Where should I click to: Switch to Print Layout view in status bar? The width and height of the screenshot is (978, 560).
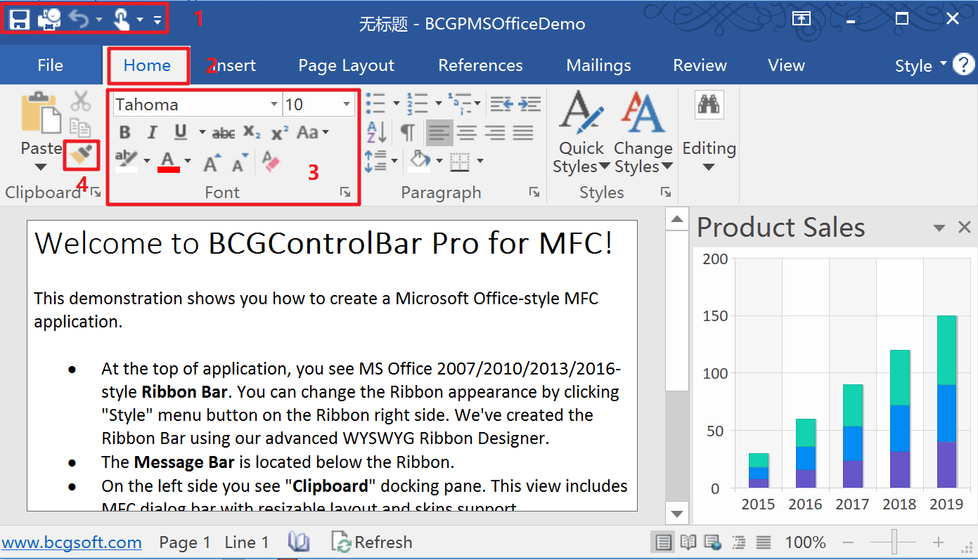point(662,542)
